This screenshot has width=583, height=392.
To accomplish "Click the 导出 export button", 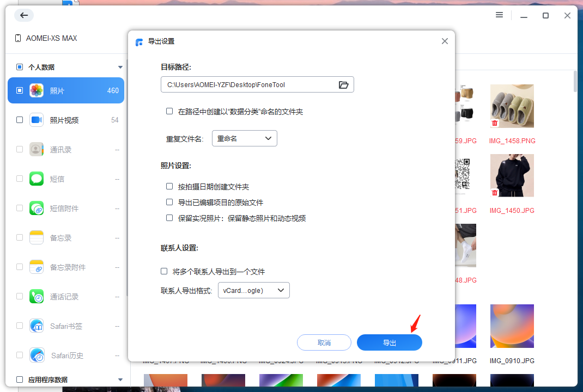I will pyautogui.click(x=389, y=342).
